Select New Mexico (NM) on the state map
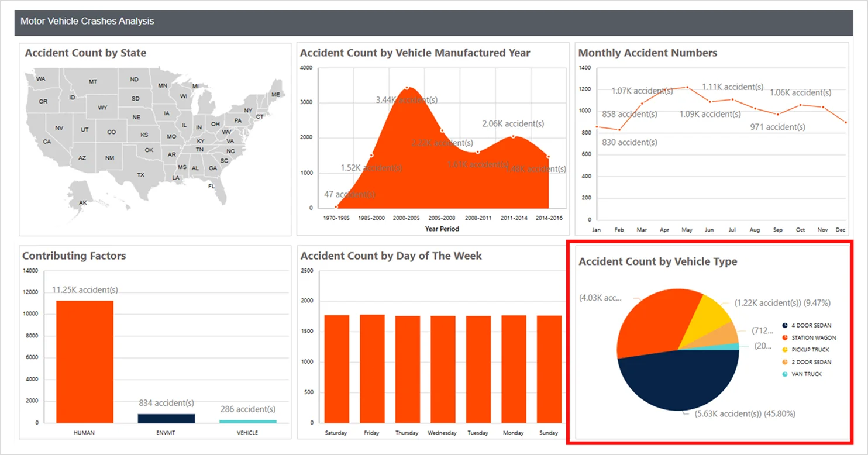 click(x=109, y=158)
